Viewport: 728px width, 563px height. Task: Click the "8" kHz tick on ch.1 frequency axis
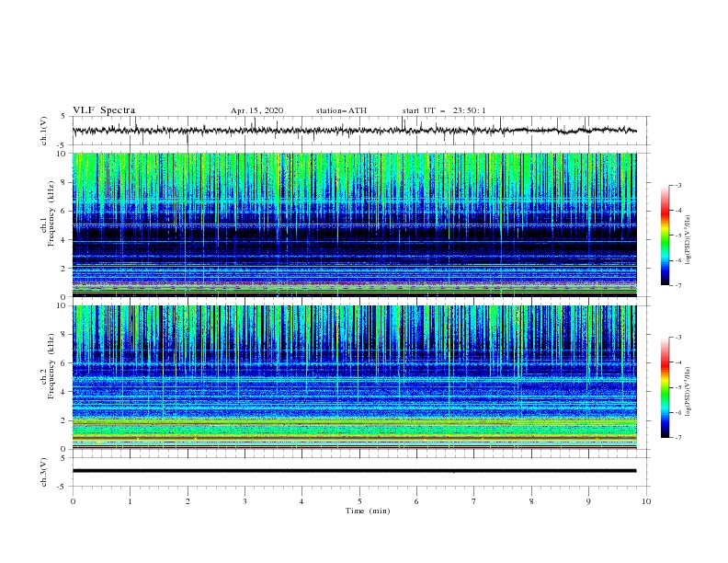(x=64, y=182)
